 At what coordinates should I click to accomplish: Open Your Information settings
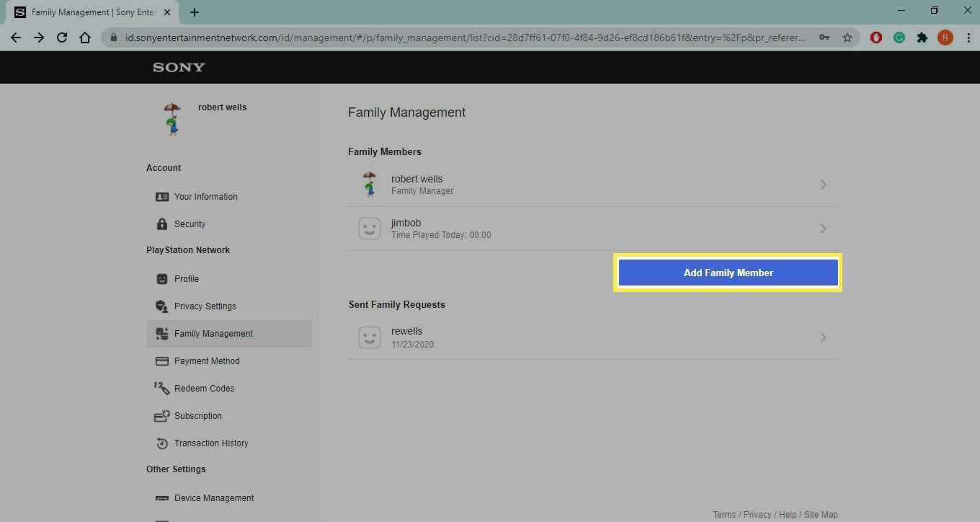[205, 197]
